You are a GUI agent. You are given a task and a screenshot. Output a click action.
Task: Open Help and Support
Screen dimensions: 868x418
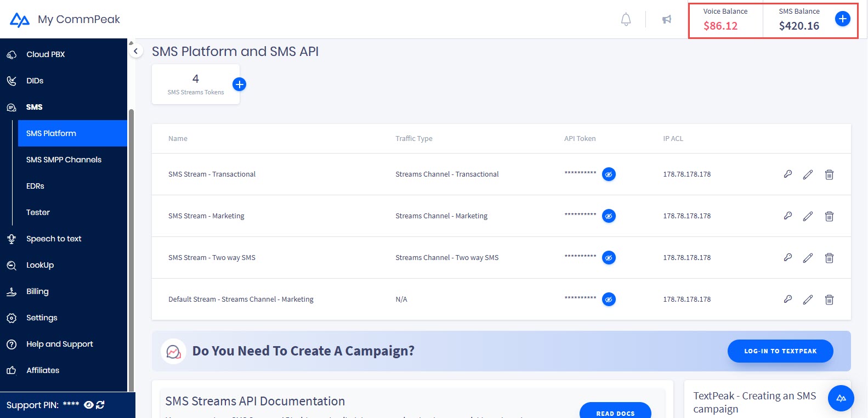(60, 344)
